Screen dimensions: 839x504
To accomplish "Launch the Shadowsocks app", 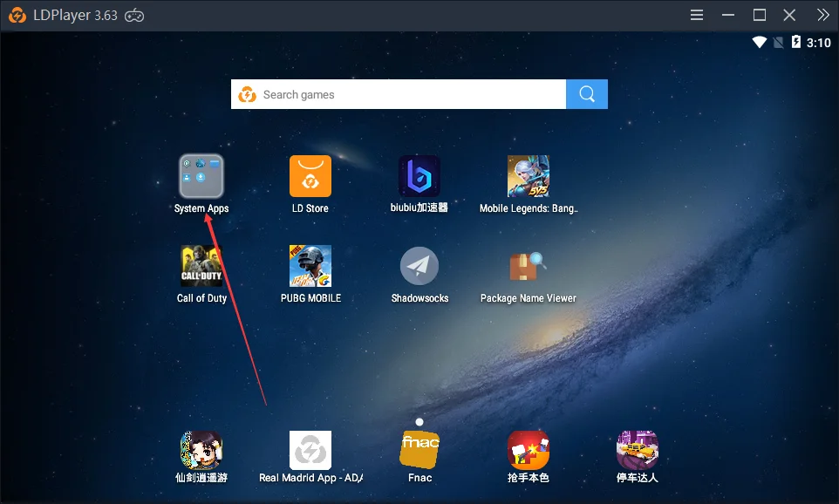I will [419, 266].
